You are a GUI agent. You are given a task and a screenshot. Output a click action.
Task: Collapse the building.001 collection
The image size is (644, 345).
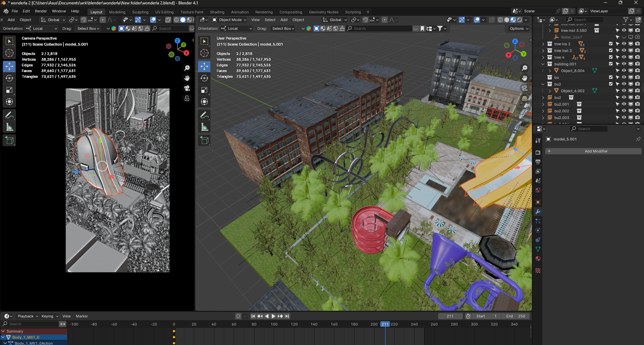click(x=543, y=64)
